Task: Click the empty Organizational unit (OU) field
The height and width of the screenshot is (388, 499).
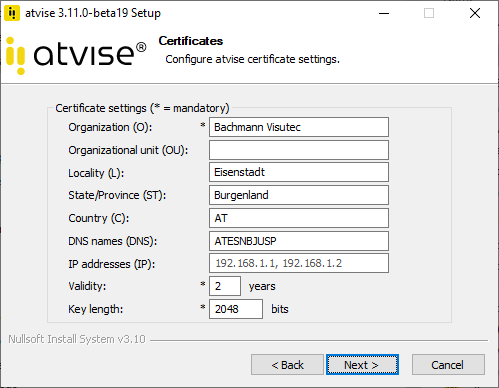Action: click(x=299, y=150)
